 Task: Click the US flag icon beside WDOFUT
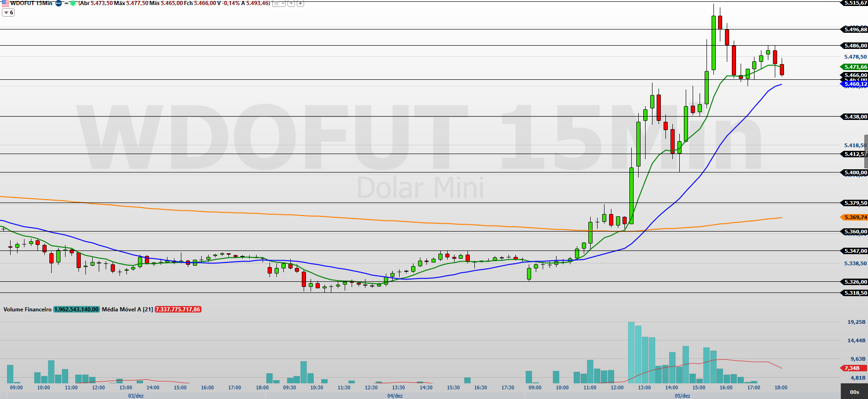(5, 3)
